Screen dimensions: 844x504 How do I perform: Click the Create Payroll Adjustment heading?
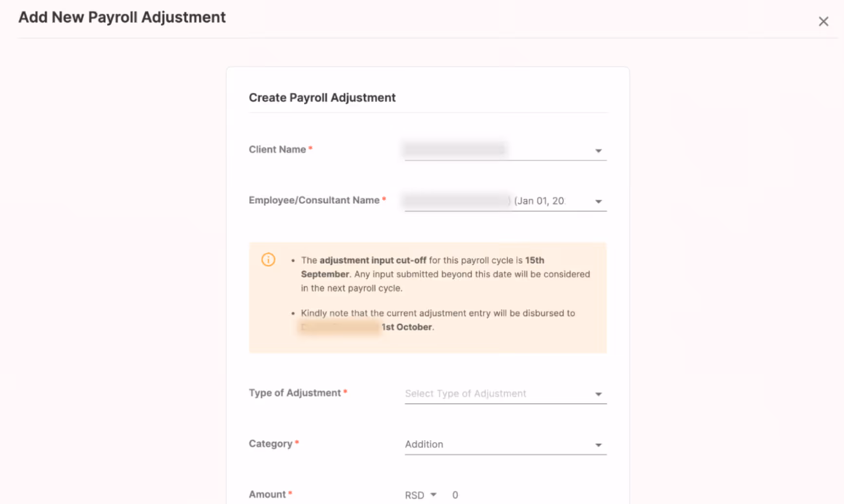322,97
